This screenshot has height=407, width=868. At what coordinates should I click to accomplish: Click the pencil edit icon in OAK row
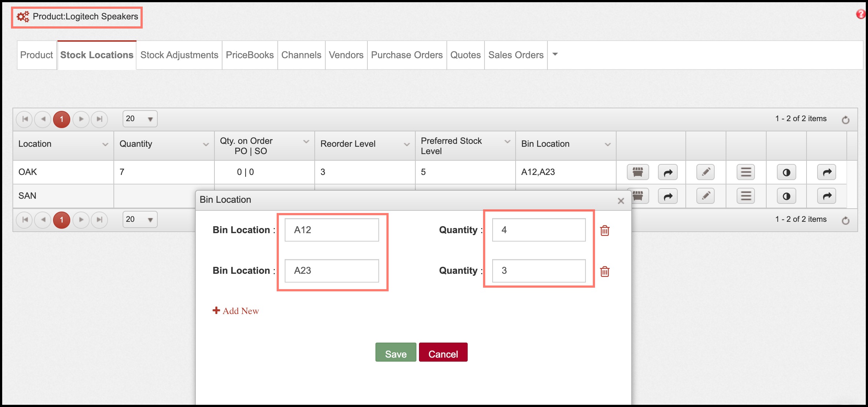[x=706, y=172]
